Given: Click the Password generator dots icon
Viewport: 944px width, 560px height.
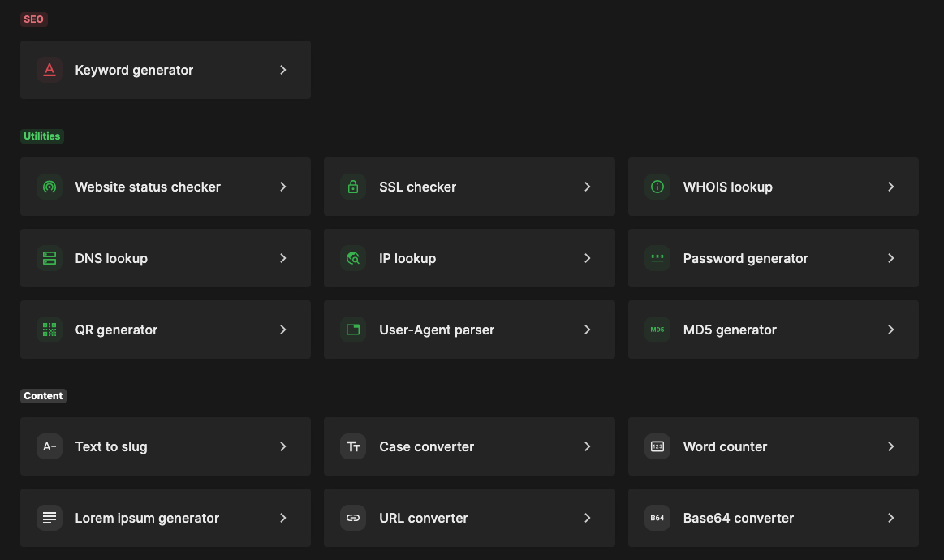Looking at the screenshot, I should tap(657, 258).
